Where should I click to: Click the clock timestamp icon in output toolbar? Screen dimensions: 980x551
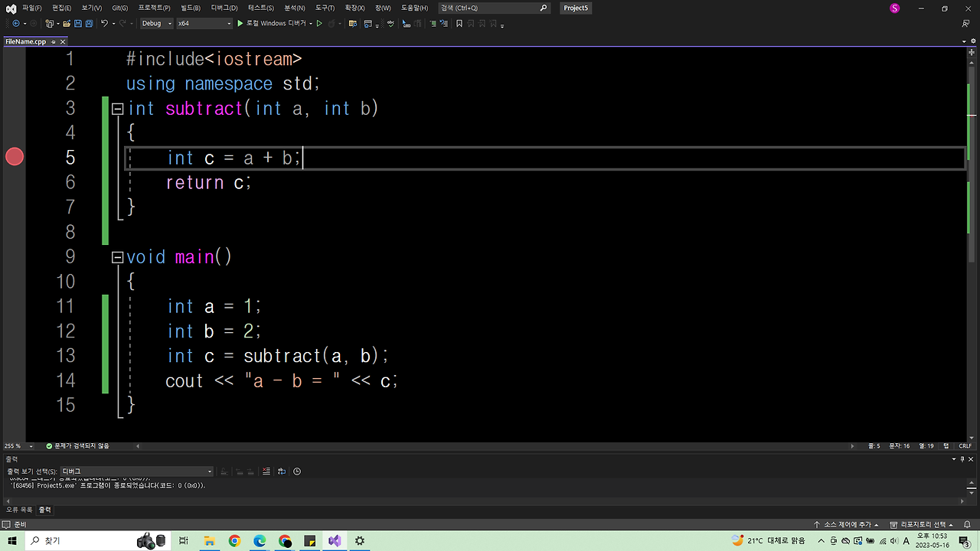click(297, 471)
